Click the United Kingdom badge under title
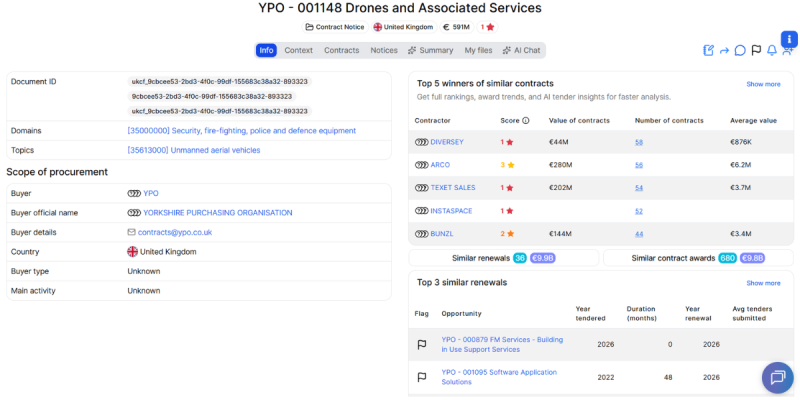Screen dimensions: 800x400 pos(404,27)
